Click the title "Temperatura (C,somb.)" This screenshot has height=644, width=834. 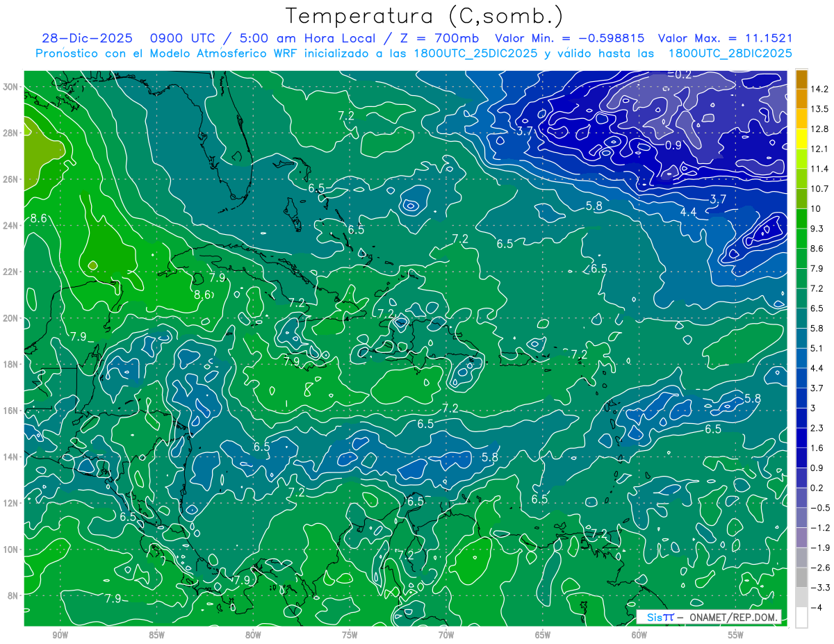pos(425,16)
